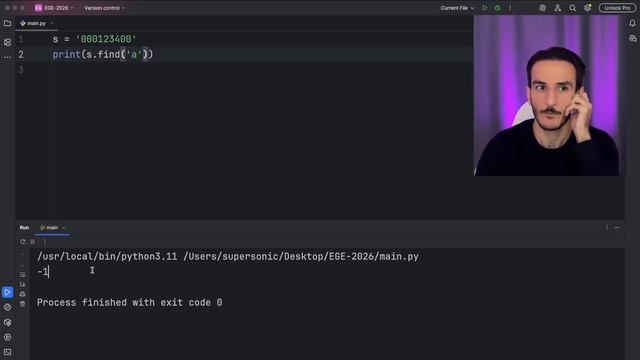
Task: Open the Project folder tool window
Action: 7,24
